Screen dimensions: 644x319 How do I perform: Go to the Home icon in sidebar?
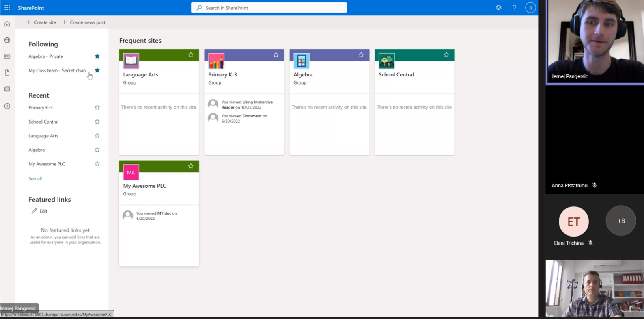(7, 24)
